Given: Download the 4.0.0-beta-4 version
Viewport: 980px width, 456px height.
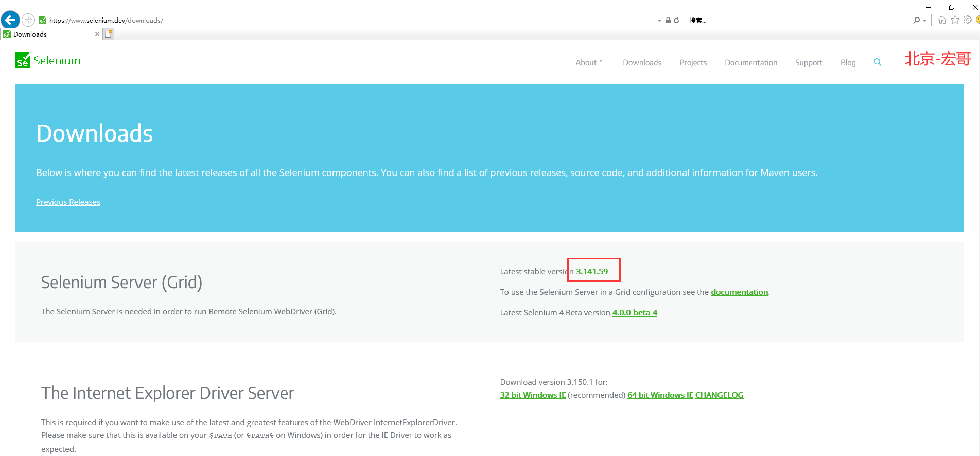Looking at the screenshot, I should (x=635, y=312).
